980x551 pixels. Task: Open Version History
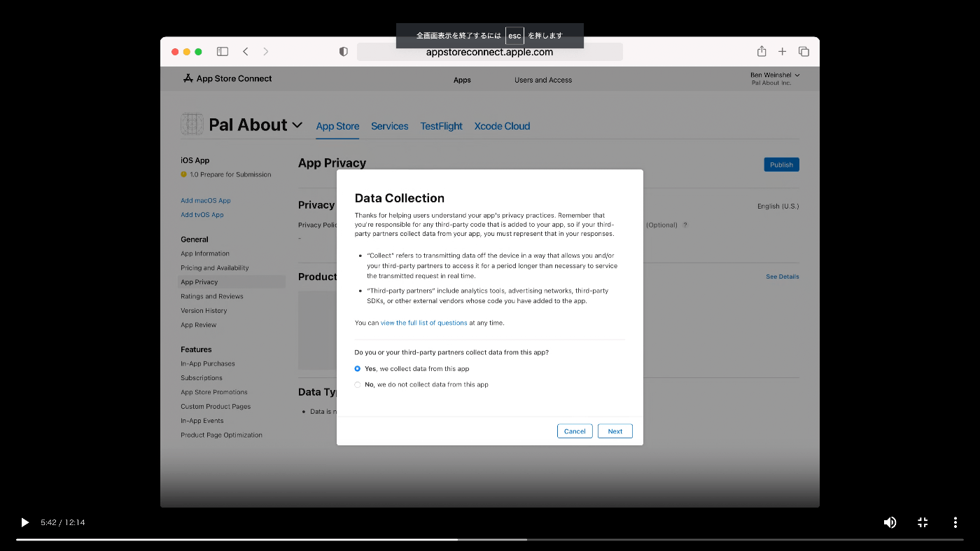pos(204,311)
